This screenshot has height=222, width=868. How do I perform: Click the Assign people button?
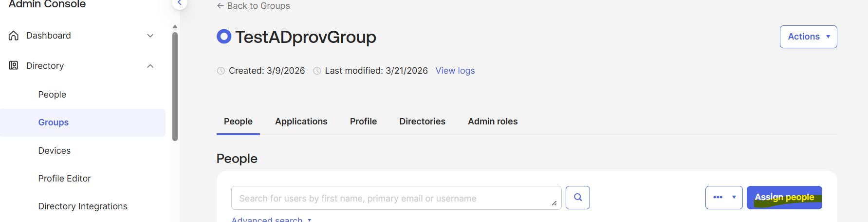point(784,198)
